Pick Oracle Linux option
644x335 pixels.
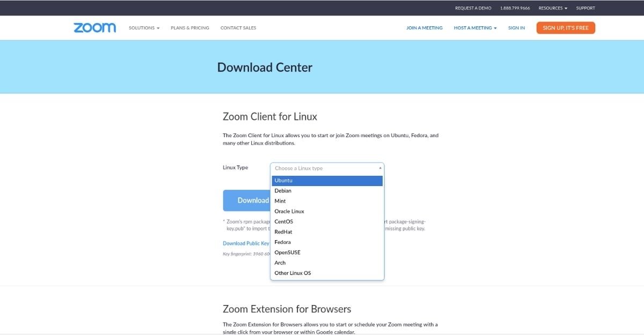point(327,211)
